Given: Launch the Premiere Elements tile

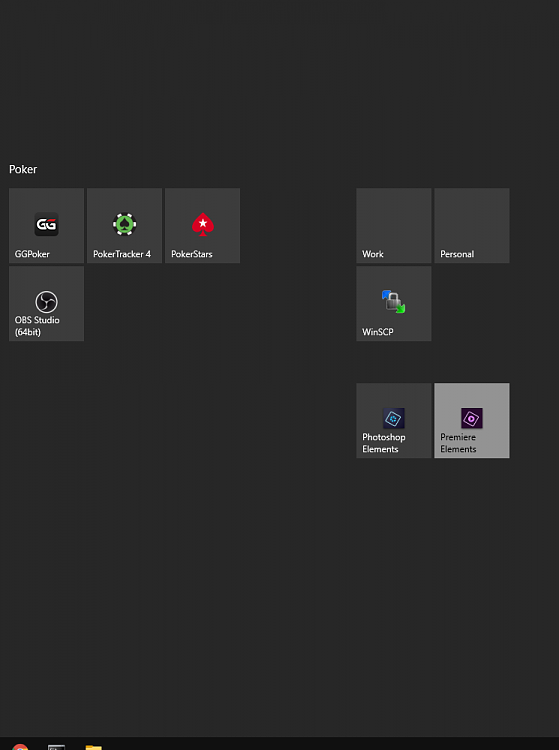Looking at the screenshot, I should (x=471, y=420).
